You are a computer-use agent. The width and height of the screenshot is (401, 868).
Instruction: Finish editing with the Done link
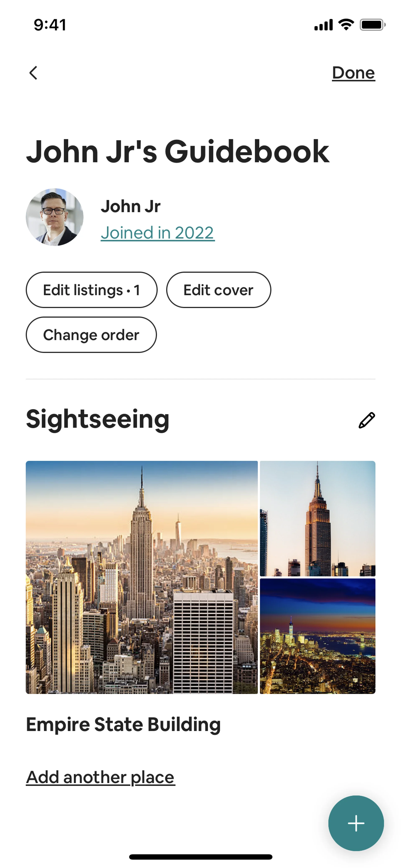[x=354, y=73]
